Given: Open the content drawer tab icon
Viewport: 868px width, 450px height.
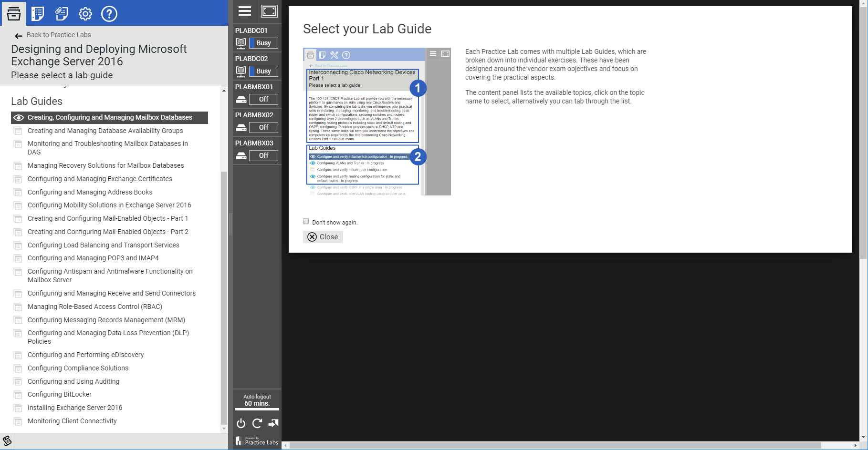Looking at the screenshot, I should tap(14, 13).
